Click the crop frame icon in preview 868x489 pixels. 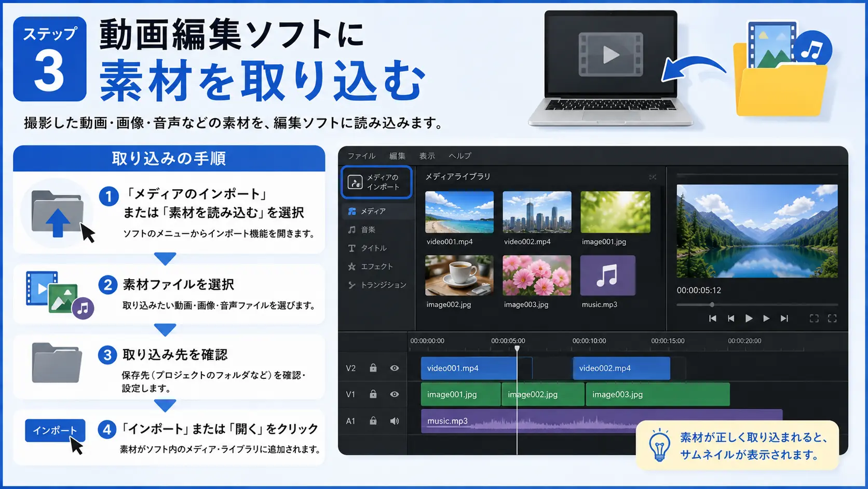(x=815, y=319)
